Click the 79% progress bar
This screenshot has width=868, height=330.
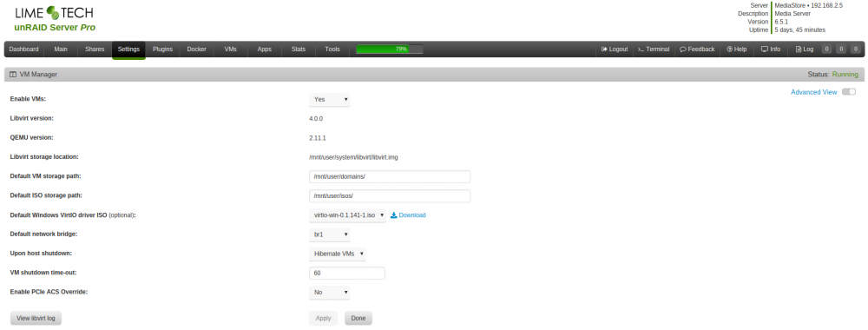pyautogui.click(x=390, y=49)
